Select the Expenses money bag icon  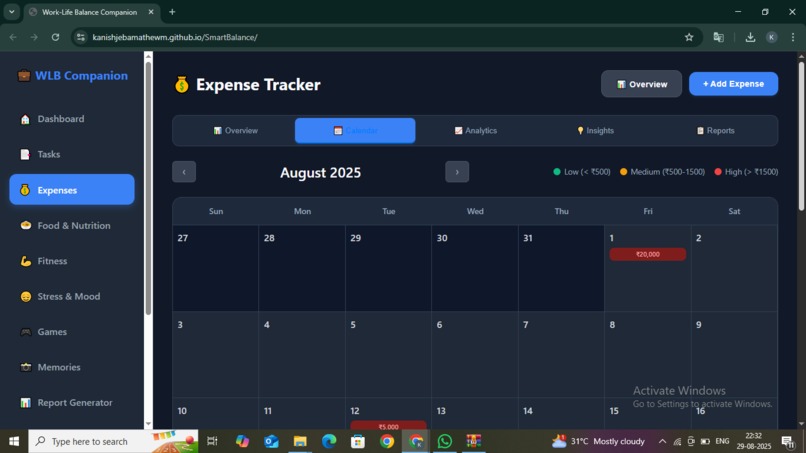(25, 190)
